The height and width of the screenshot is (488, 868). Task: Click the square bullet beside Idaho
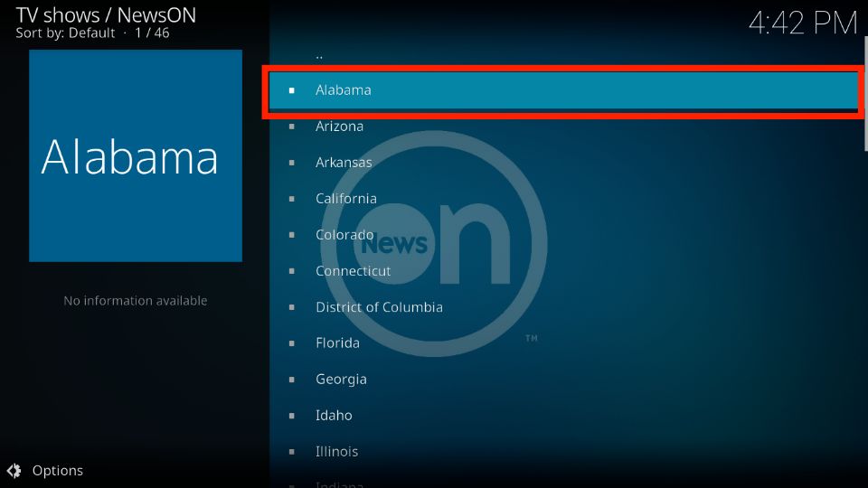(x=292, y=416)
